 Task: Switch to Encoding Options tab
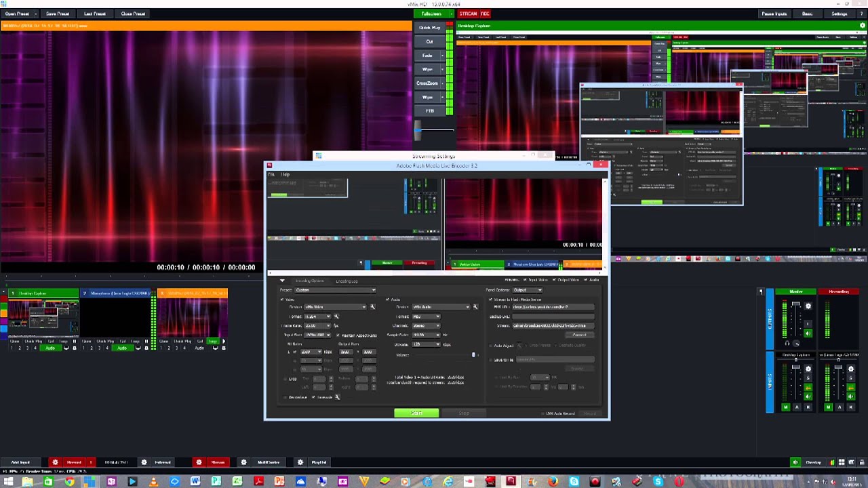pos(310,281)
